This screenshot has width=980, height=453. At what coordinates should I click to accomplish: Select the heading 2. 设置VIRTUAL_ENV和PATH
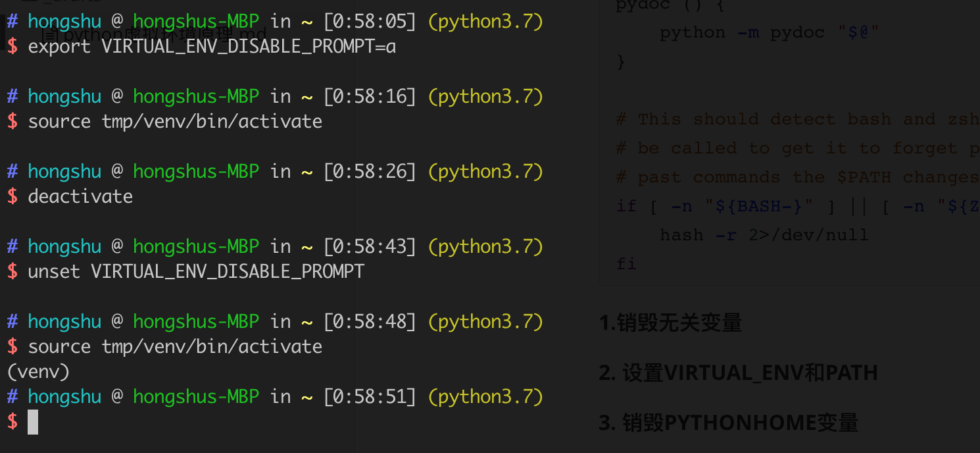tap(738, 373)
